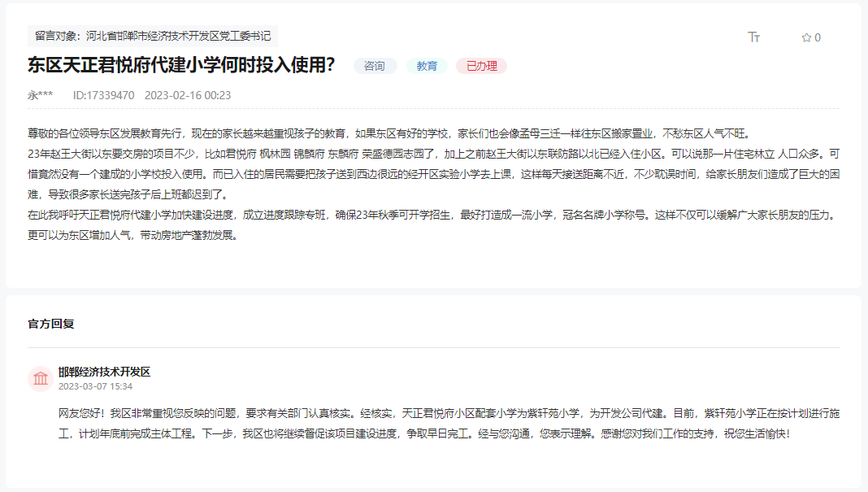Click the 留言对象 recipient label
The height and width of the screenshot is (492, 868).
153,36
